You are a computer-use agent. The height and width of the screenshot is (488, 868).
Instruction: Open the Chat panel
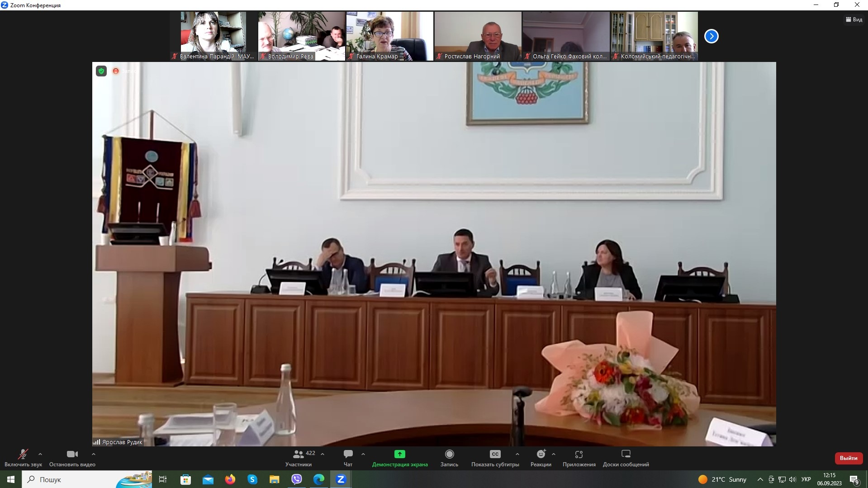tap(348, 454)
